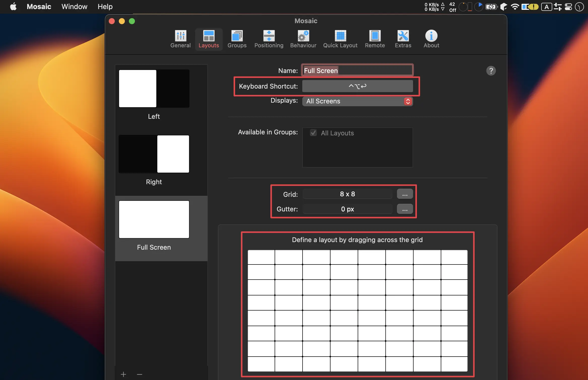Click the Grid ellipsis button
The image size is (588, 380).
[x=405, y=194]
